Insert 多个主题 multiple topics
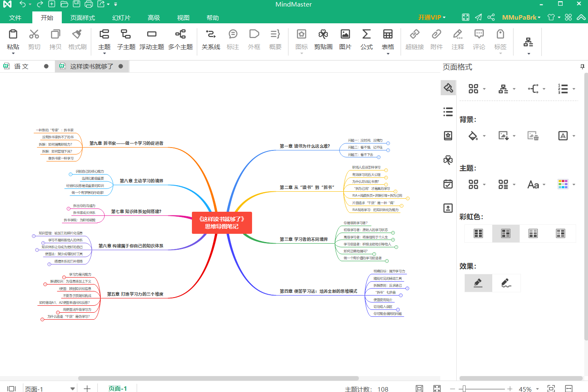Screen dimensions: 588x392 pyautogui.click(x=180, y=40)
